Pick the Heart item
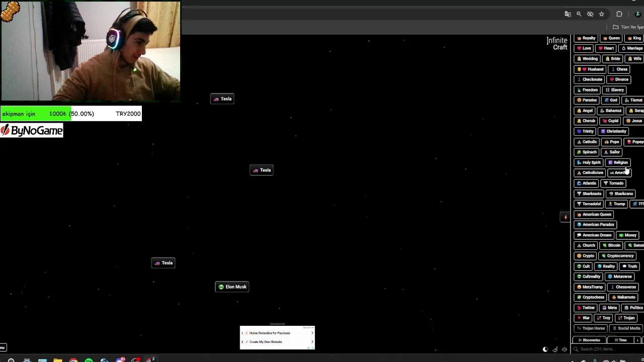Screen dimensions: 644x362 pos(606,48)
